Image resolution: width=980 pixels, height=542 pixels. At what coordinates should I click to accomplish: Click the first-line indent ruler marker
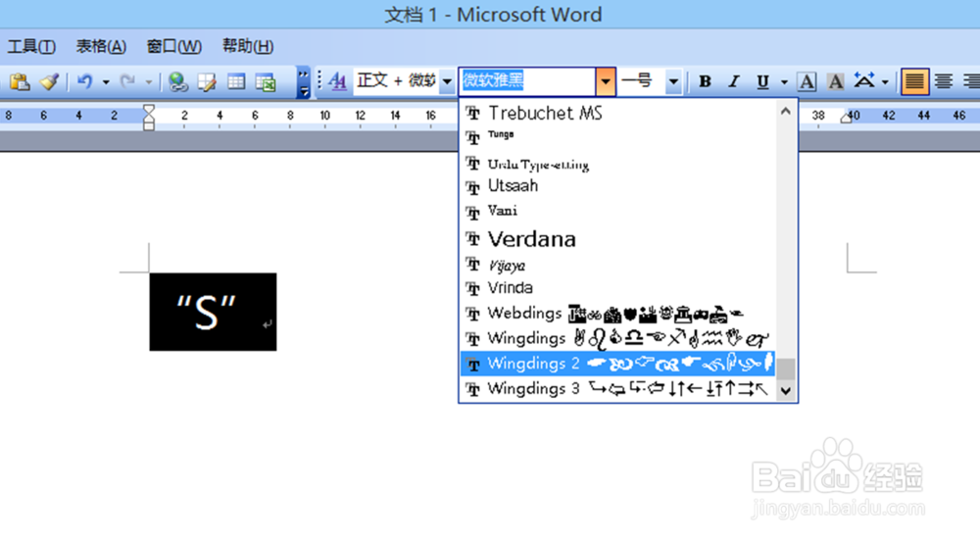pos(149,110)
